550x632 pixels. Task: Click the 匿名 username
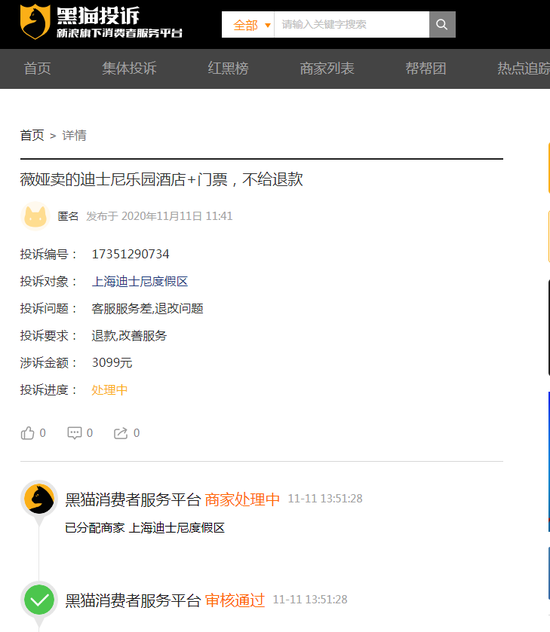pyautogui.click(x=68, y=216)
